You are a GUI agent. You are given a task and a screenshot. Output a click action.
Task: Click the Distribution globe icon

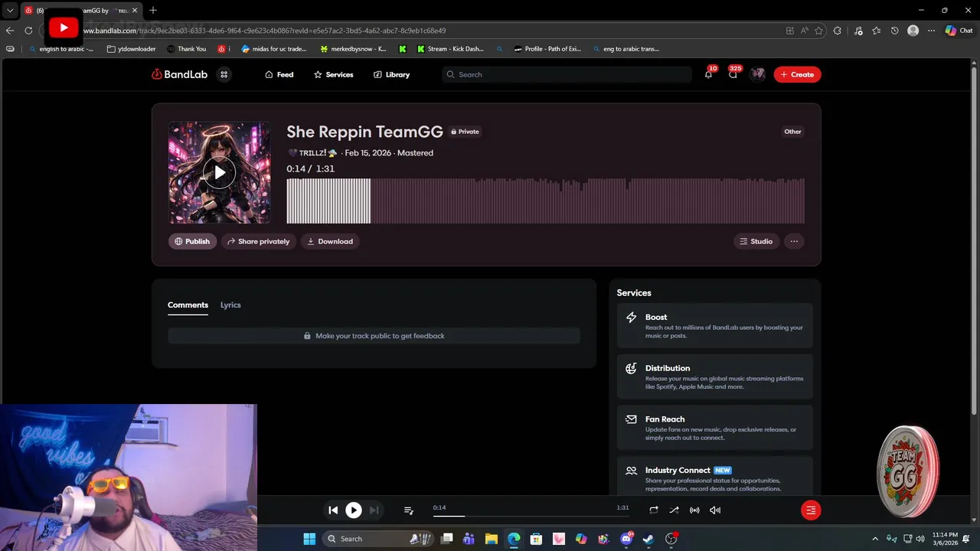[x=631, y=368]
